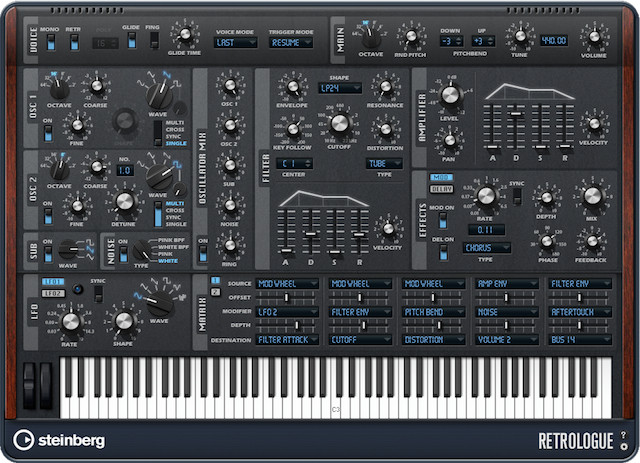Open the Amp Env source dropdown
Viewport: 640px width, 463px height.
click(x=507, y=284)
